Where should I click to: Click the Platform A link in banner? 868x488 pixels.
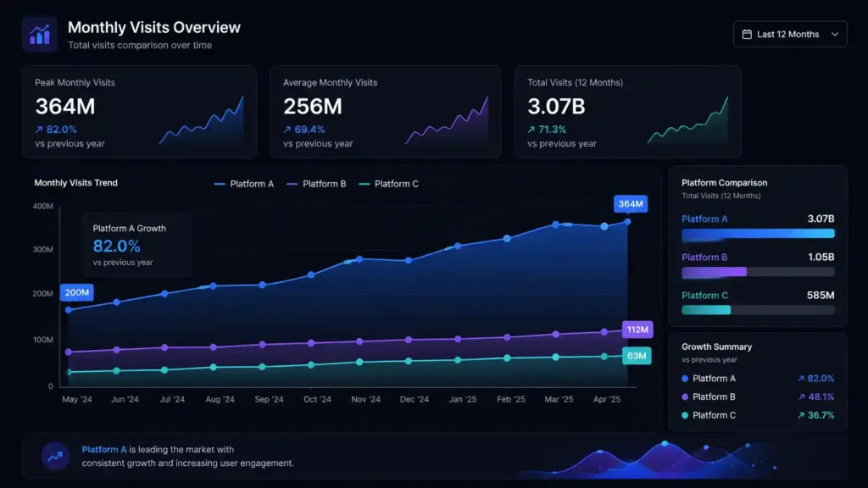pyautogui.click(x=104, y=450)
